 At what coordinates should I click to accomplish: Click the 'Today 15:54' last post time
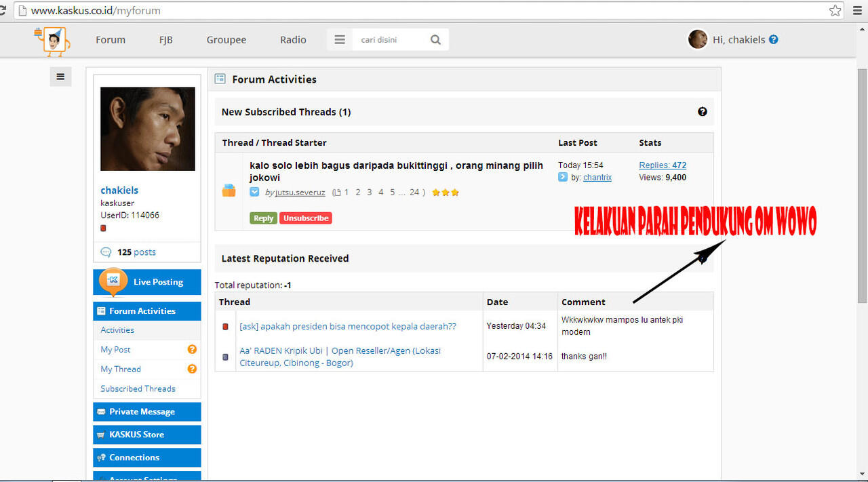[x=580, y=165]
